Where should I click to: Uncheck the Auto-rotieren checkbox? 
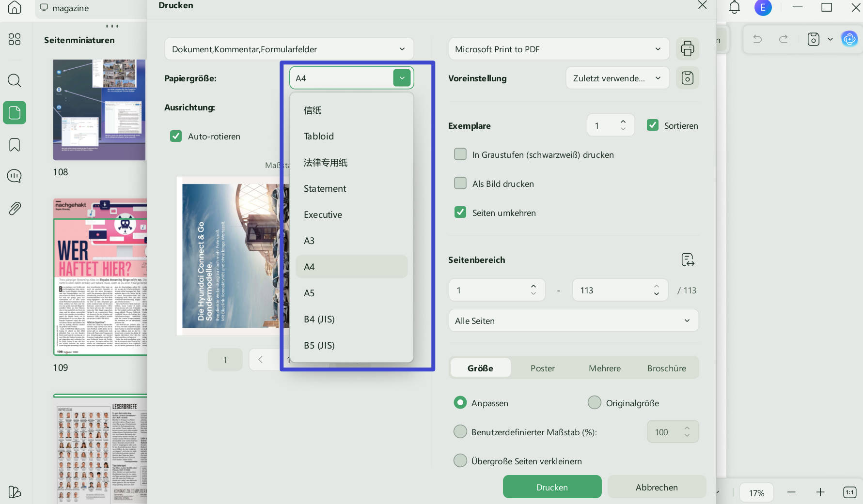pos(176,136)
